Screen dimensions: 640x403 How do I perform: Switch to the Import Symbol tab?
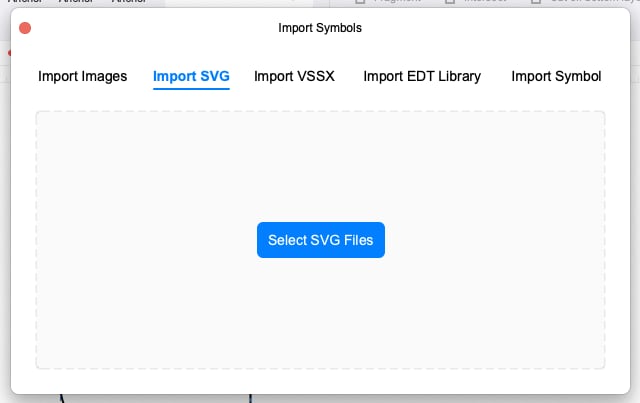pyautogui.click(x=556, y=76)
